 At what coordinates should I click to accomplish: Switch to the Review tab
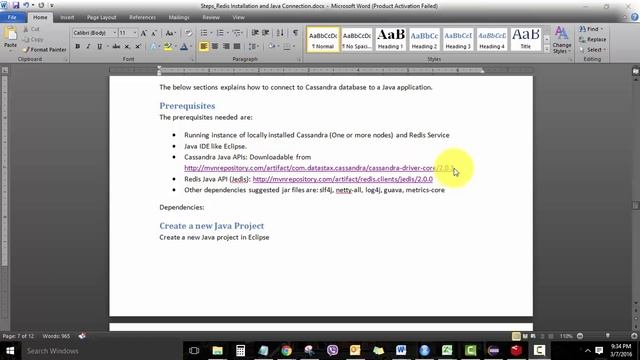(x=211, y=17)
